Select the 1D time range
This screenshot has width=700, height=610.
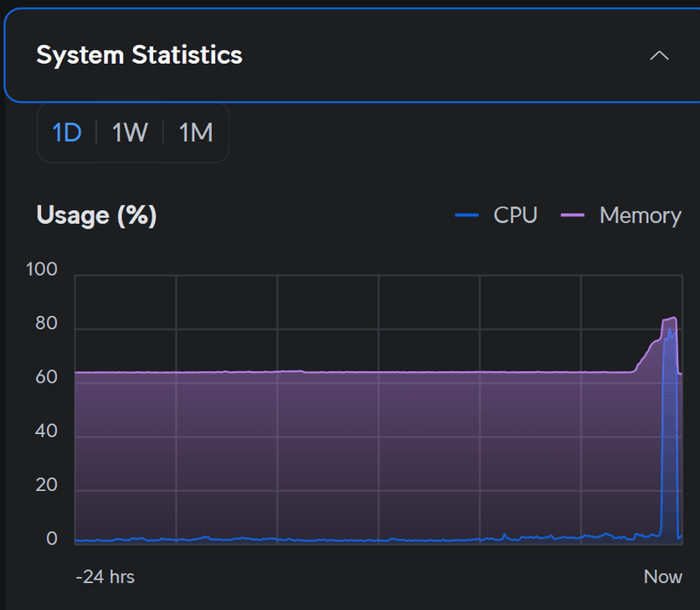click(66, 133)
